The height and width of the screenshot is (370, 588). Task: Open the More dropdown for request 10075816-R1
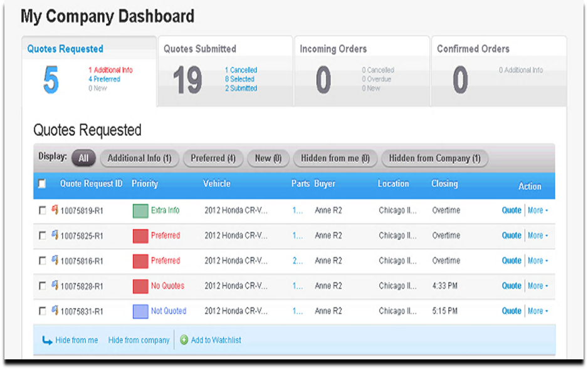tap(537, 260)
